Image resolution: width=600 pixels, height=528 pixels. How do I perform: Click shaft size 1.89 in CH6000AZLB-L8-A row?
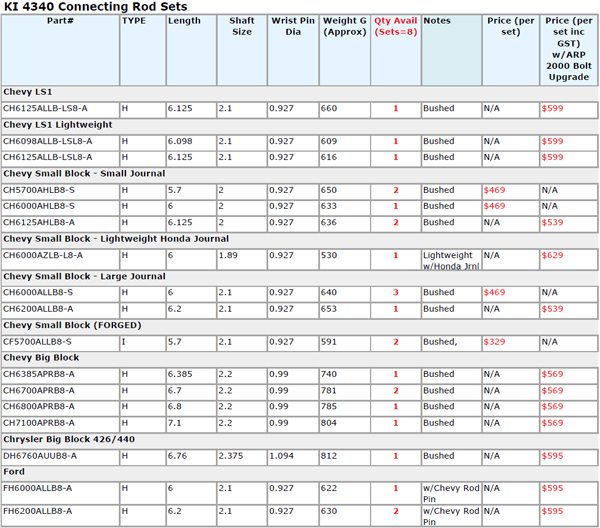click(228, 255)
